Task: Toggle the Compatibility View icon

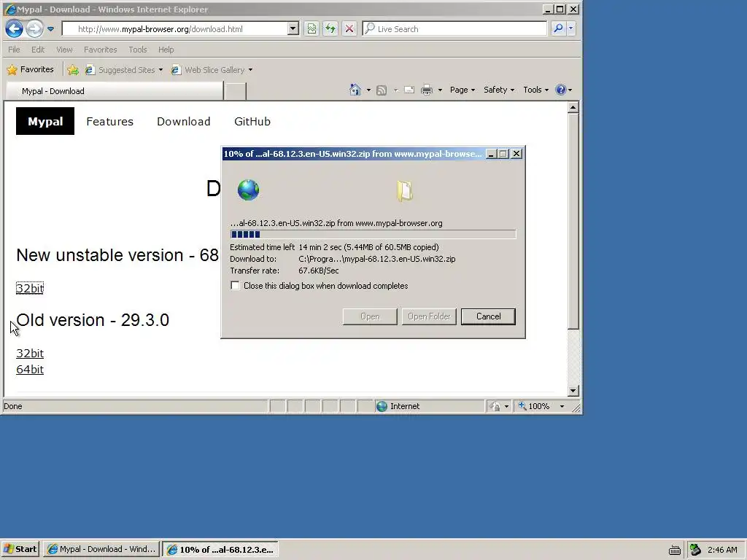Action: (311, 29)
